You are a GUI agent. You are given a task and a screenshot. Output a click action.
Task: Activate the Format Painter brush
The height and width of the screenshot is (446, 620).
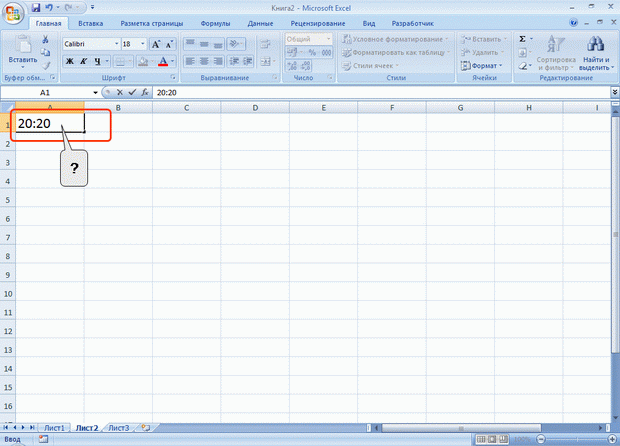(x=45, y=66)
